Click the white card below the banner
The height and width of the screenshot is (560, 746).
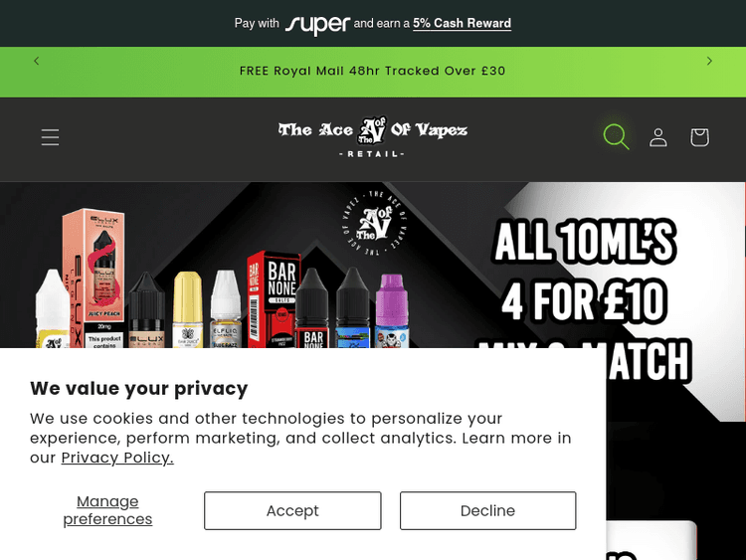coord(651,540)
